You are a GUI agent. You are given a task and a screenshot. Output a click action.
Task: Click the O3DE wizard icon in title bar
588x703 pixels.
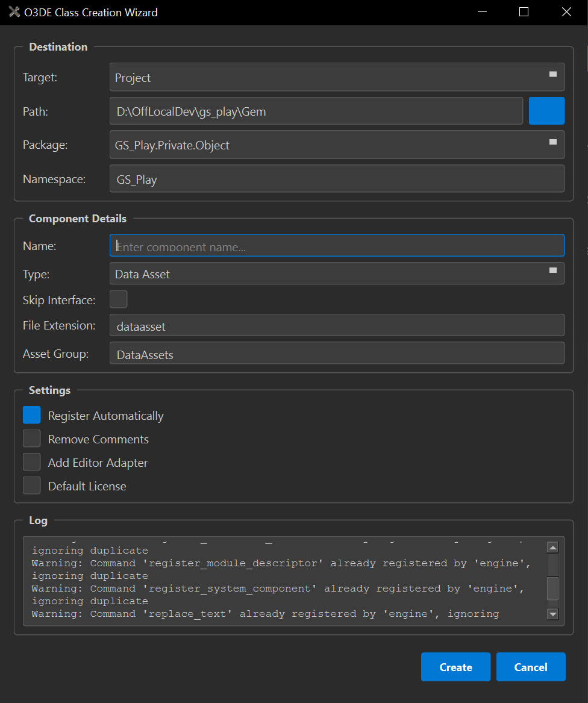pos(14,11)
